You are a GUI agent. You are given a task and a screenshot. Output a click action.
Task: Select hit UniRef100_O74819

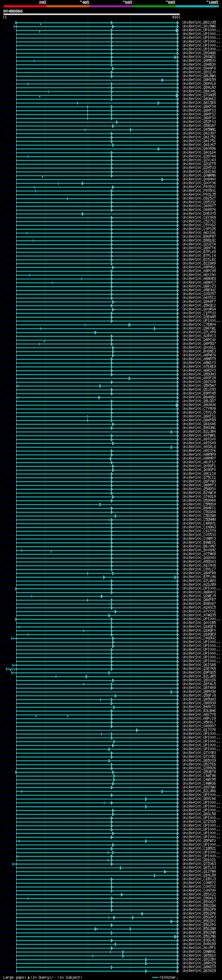point(199,496)
